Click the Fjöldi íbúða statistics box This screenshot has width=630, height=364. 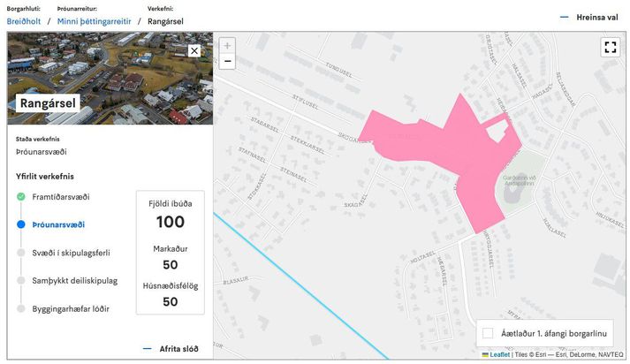[x=170, y=252]
